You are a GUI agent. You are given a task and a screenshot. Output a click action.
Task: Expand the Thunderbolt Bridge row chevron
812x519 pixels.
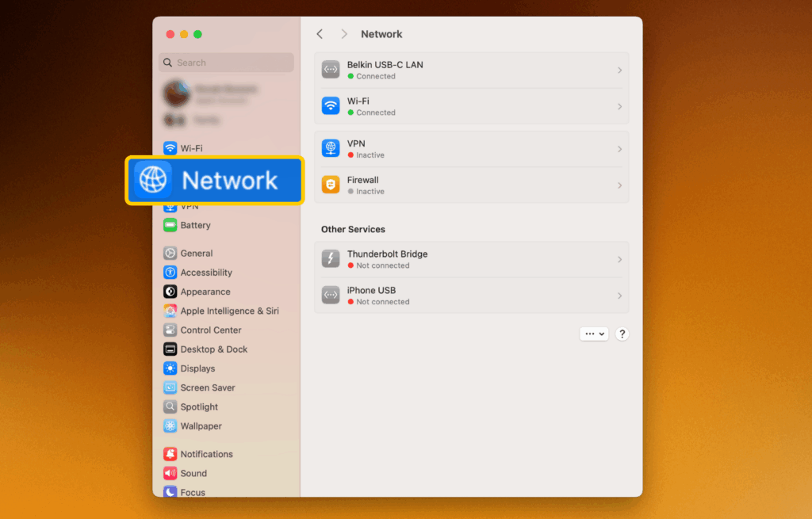[619, 259]
